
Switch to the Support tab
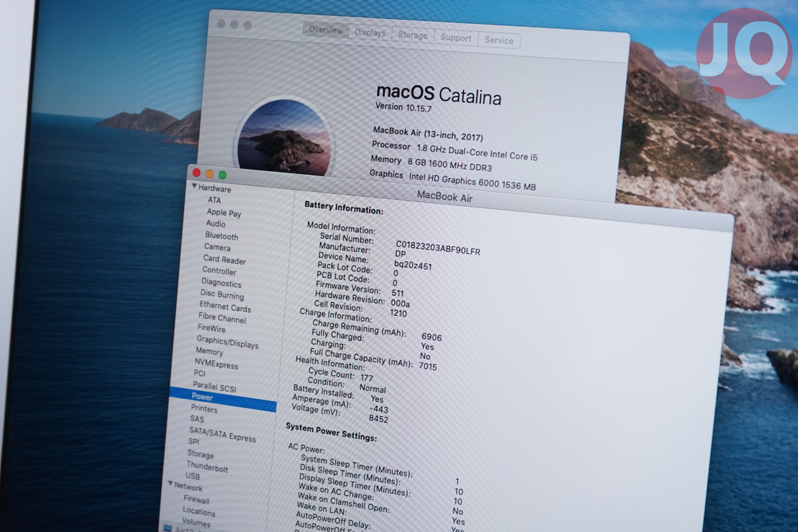pos(456,38)
